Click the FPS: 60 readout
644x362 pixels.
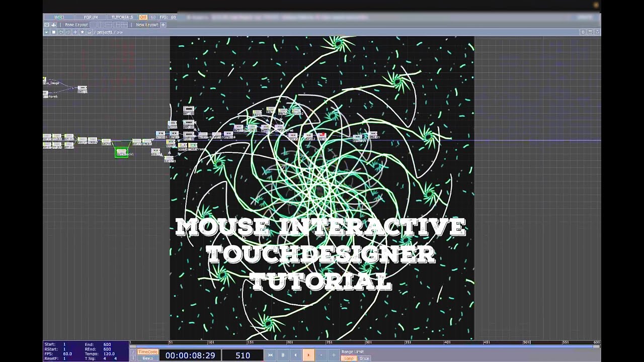(x=168, y=17)
